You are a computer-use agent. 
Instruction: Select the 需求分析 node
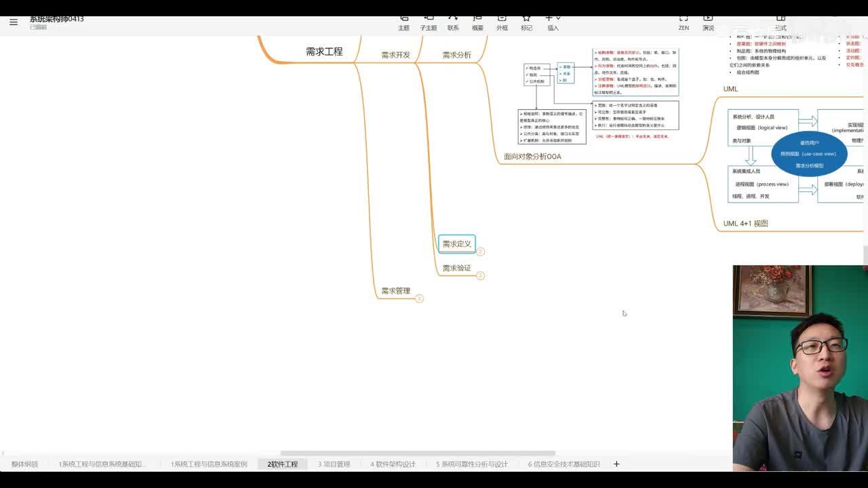point(457,55)
